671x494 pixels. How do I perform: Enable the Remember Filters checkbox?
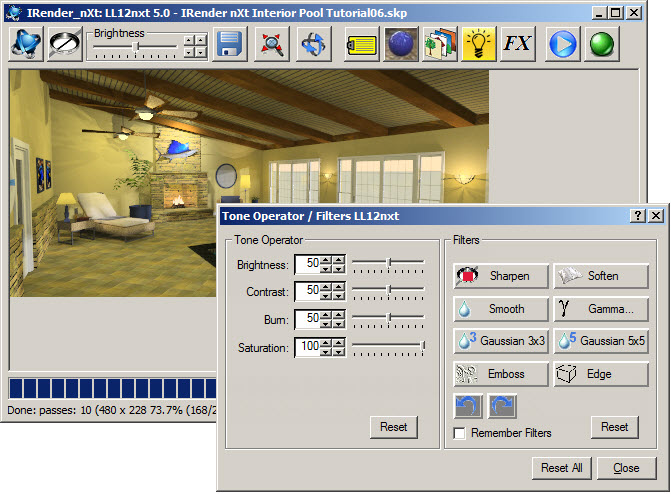pyautogui.click(x=459, y=433)
